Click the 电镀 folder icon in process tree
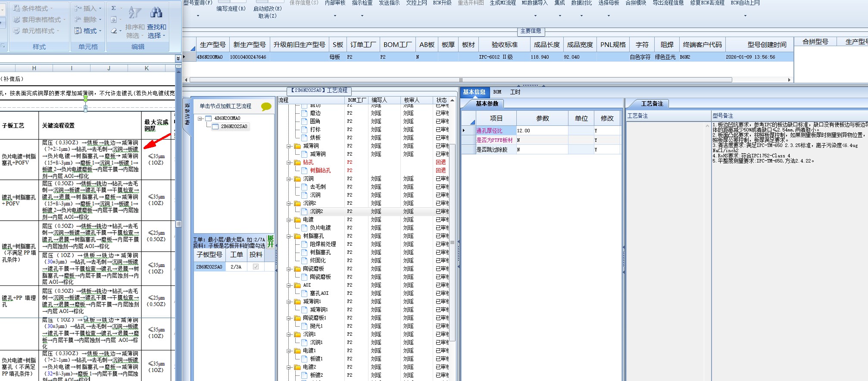This screenshot has height=381, width=868. pos(297,220)
